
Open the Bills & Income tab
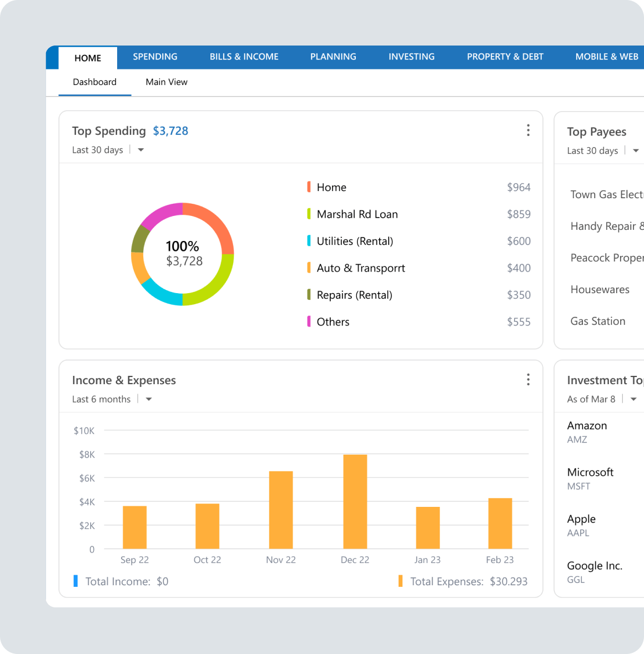coord(244,57)
